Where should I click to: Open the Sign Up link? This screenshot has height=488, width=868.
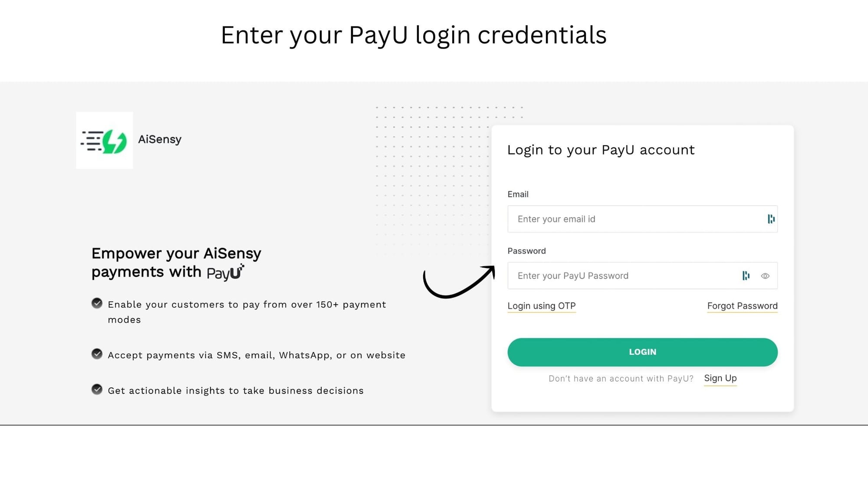(720, 378)
